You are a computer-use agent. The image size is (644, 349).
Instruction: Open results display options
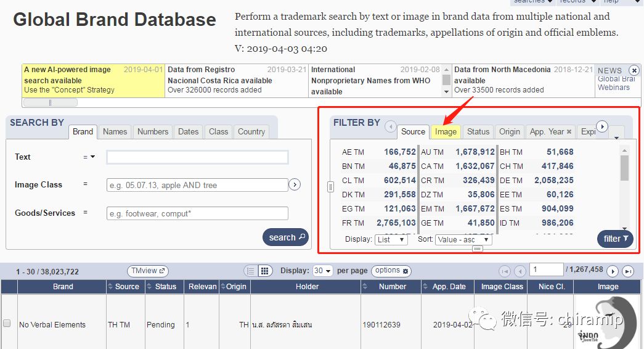(x=391, y=271)
